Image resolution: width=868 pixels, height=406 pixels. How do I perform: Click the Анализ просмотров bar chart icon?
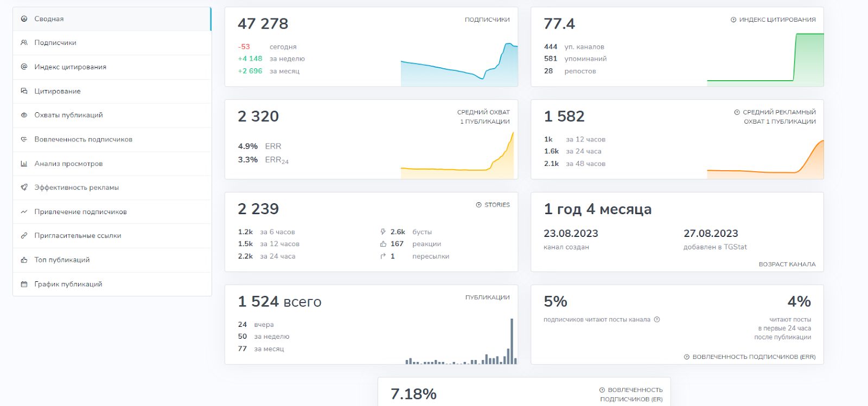tap(24, 164)
